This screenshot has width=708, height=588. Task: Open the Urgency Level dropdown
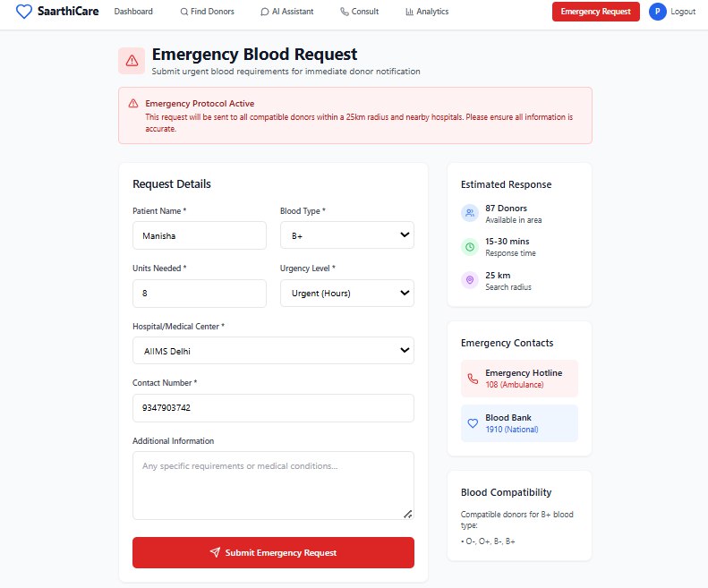(x=346, y=293)
